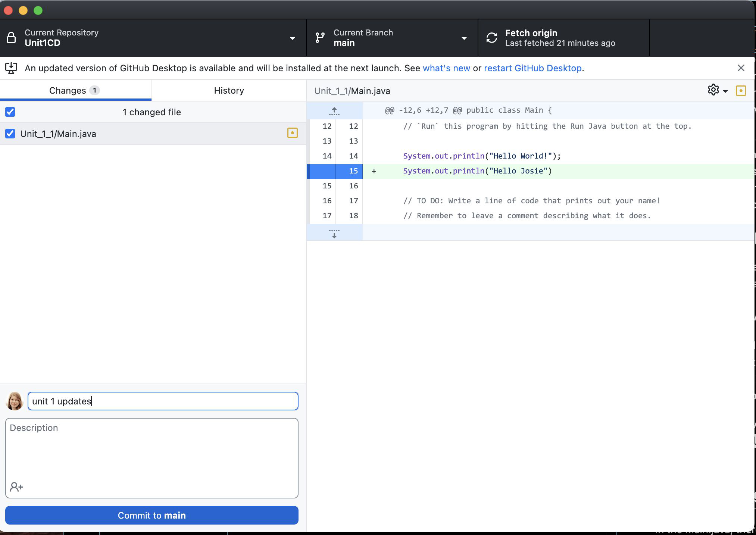This screenshot has height=535, width=756.
Task: Click the Fetch origin sync icon
Action: pos(492,38)
